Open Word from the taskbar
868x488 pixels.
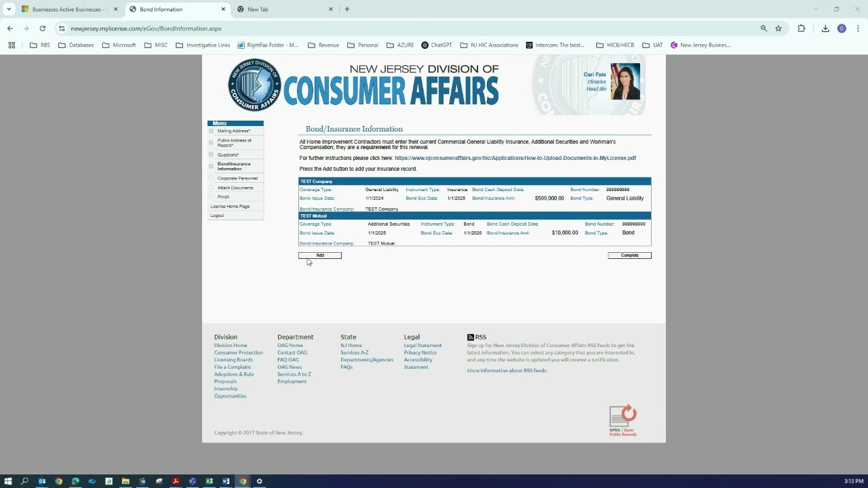[x=226, y=481]
